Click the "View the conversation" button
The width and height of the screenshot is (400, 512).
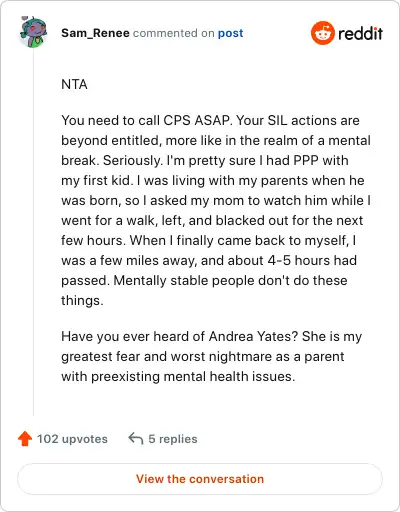click(x=200, y=479)
